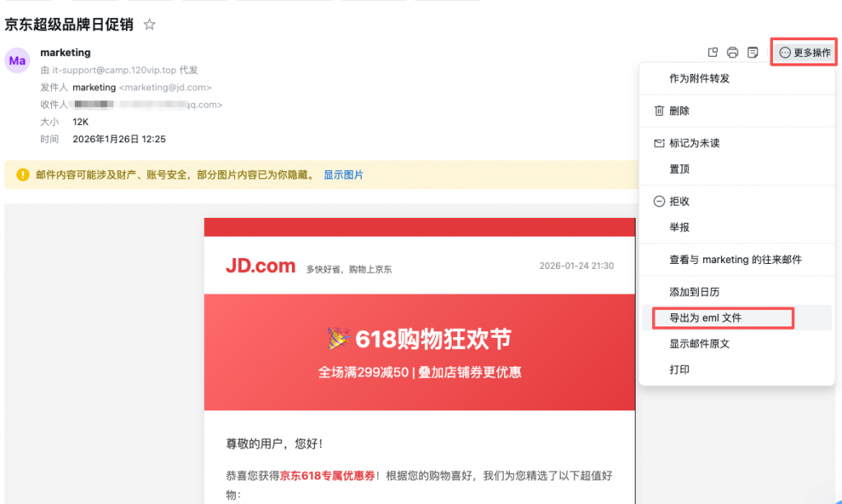The width and height of the screenshot is (842, 504).
Task: Open the 更多操作 dropdown
Action: click(x=804, y=53)
